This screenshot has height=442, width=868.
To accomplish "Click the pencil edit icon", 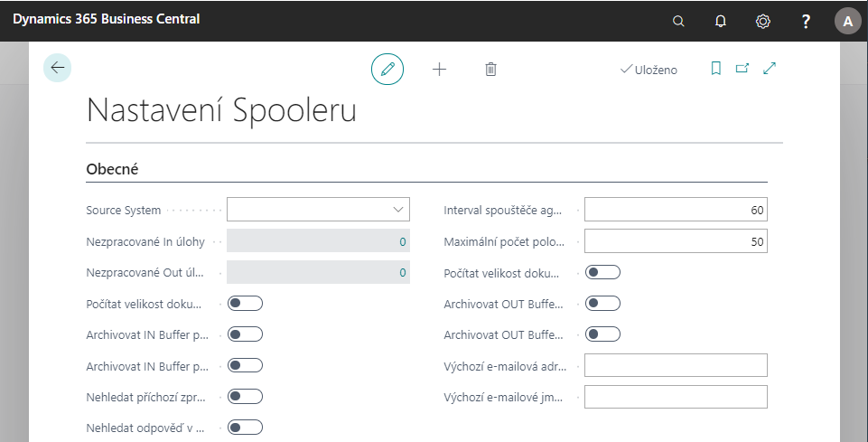I will pyautogui.click(x=387, y=69).
